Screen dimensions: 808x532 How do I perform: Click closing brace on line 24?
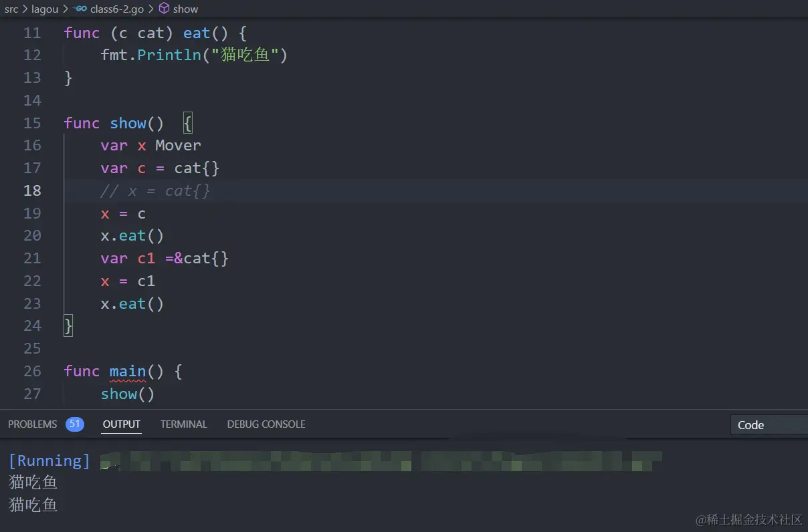[68, 326]
